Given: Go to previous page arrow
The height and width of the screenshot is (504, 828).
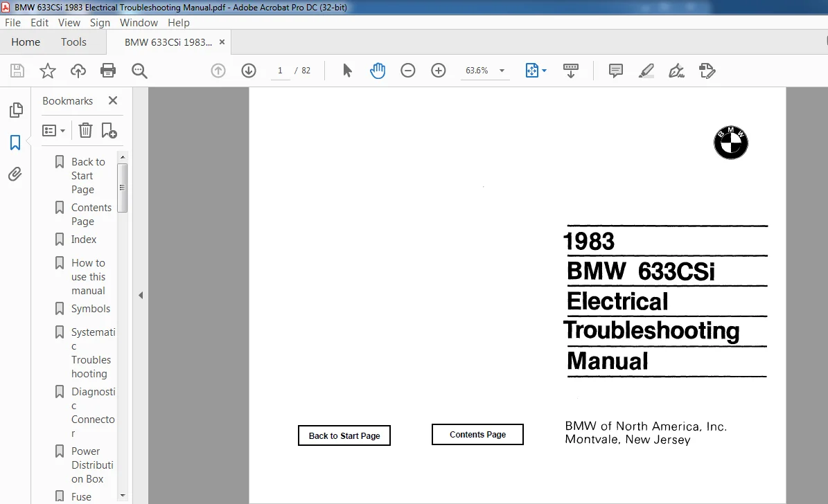Looking at the screenshot, I should [218, 71].
